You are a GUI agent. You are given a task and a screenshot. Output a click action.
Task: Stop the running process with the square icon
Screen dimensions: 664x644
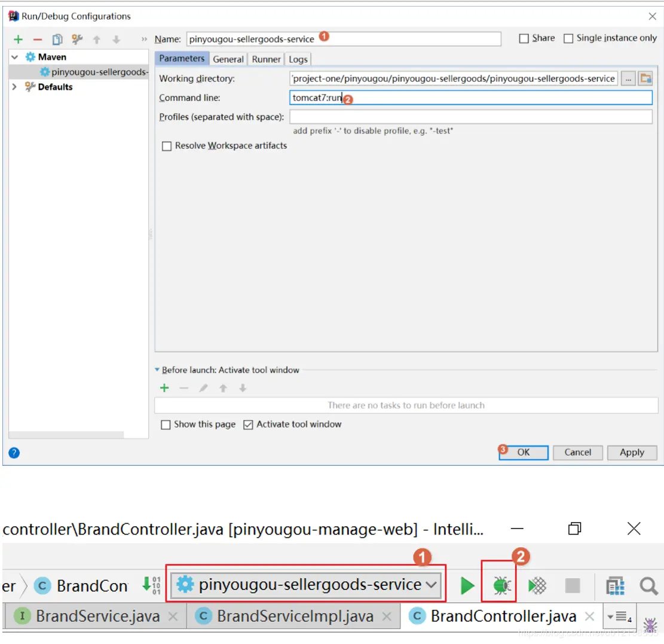pos(573,585)
